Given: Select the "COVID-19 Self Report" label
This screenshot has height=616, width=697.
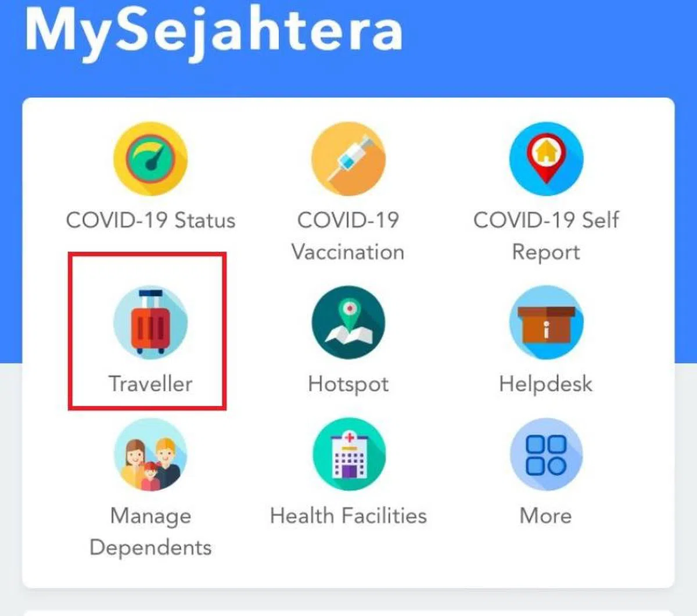Looking at the screenshot, I should pos(546,236).
